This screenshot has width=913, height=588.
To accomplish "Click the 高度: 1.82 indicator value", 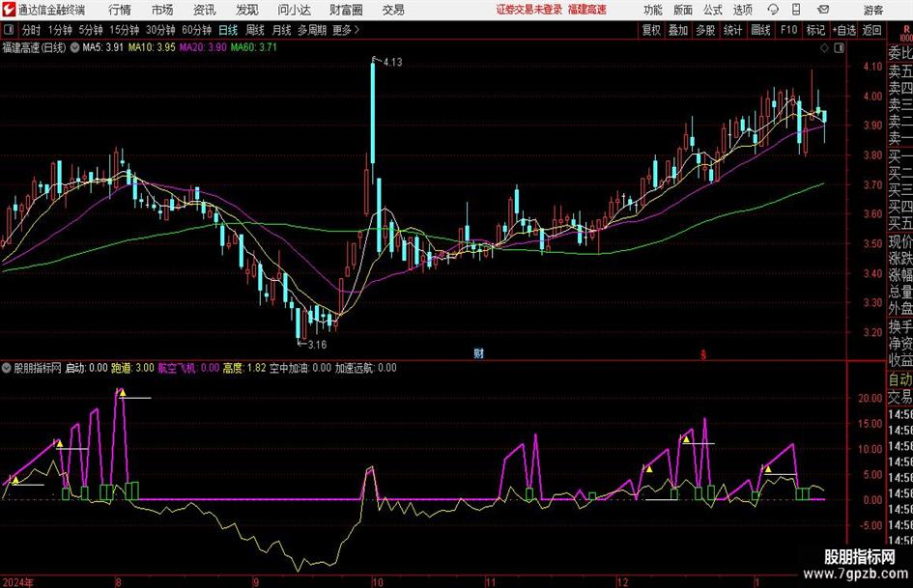I will pos(244,368).
